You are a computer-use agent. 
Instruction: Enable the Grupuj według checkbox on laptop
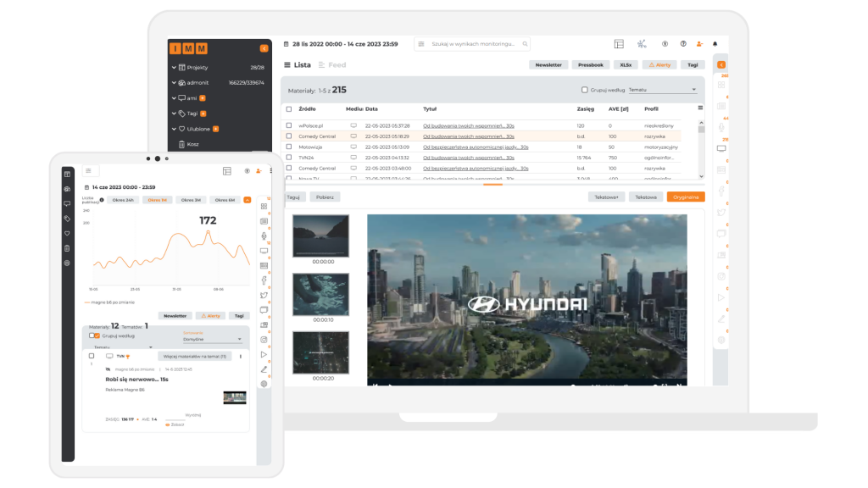585,90
